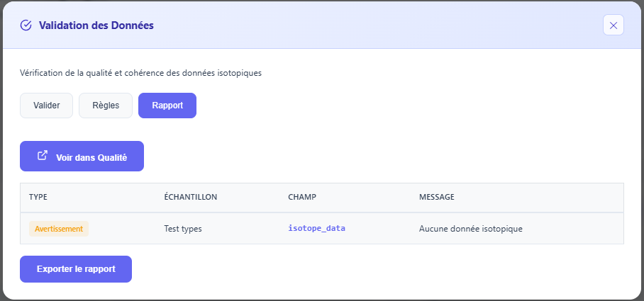The height and width of the screenshot is (301, 644).
Task: Click the CHAMP column header
Action: tap(302, 197)
